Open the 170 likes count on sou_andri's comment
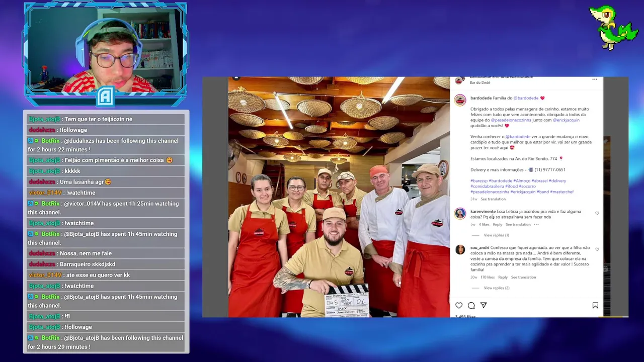The width and height of the screenshot is (644, 362). click(x=488, y=277)
